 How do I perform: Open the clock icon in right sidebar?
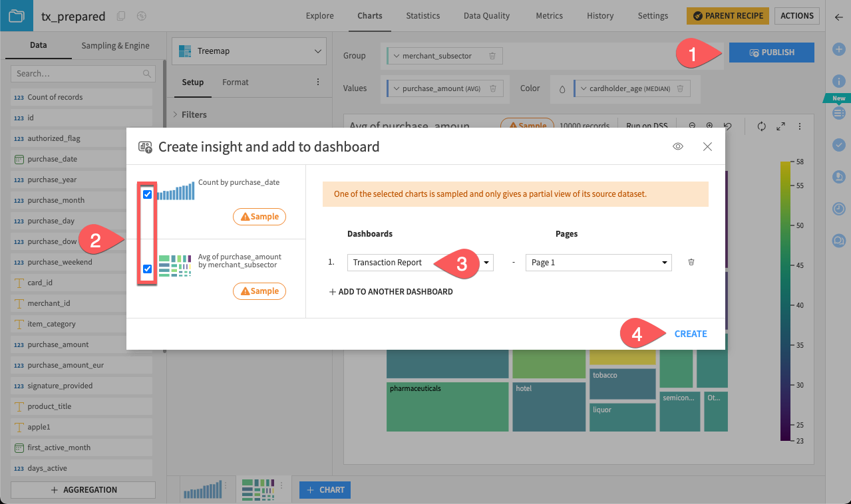pos(838,208)
